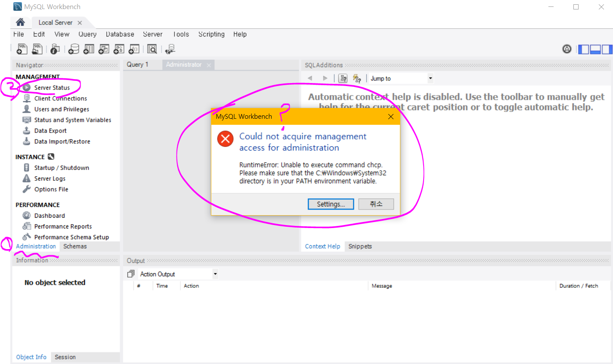Screen dimensions: 613x364
Task: Switch to the Query 1 tab
Action: (137, 64)
